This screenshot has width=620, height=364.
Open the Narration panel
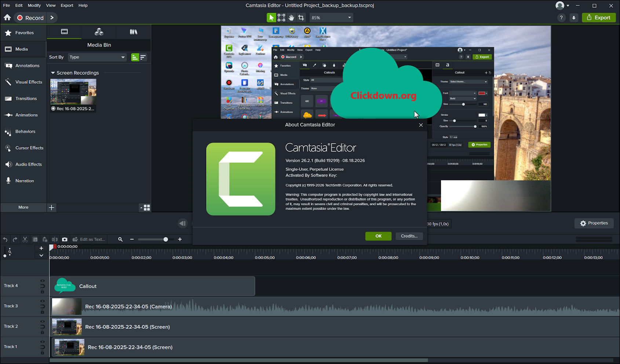click(23, 181)
